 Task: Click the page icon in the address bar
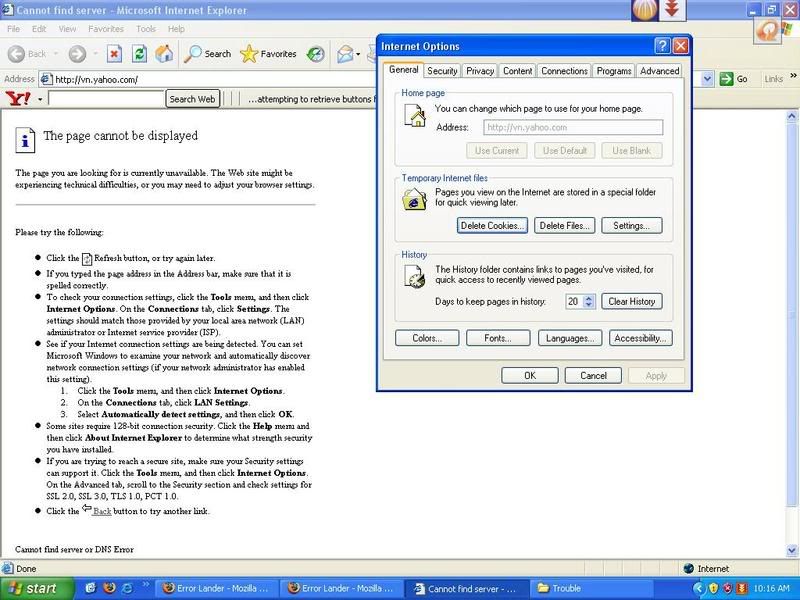pos(46,79)
